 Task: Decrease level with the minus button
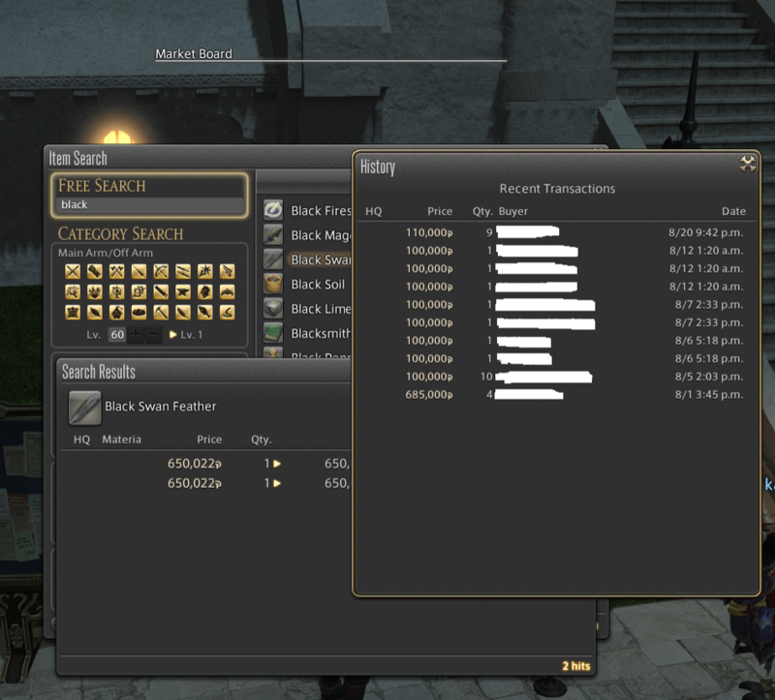coord(154,335)
